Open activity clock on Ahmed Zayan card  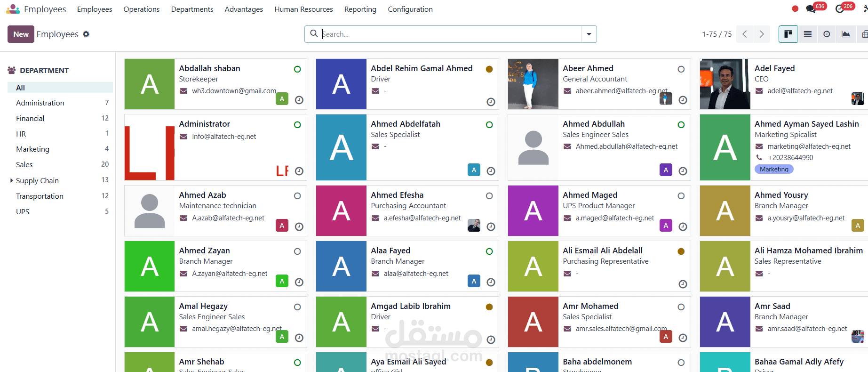point(299,282)
